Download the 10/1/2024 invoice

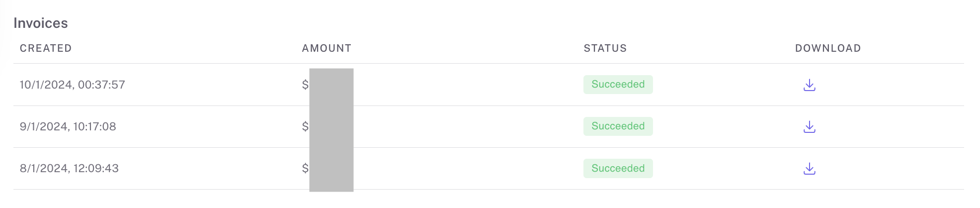809,85
